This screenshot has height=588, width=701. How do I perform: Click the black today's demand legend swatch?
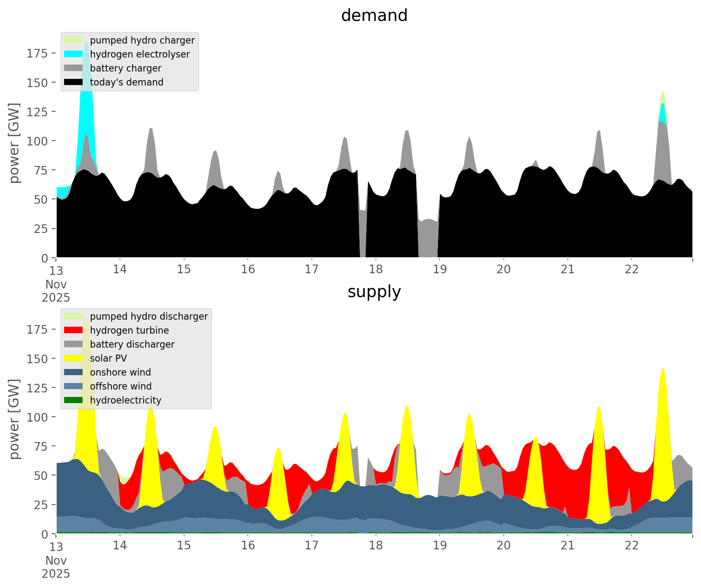pos(74,82)
